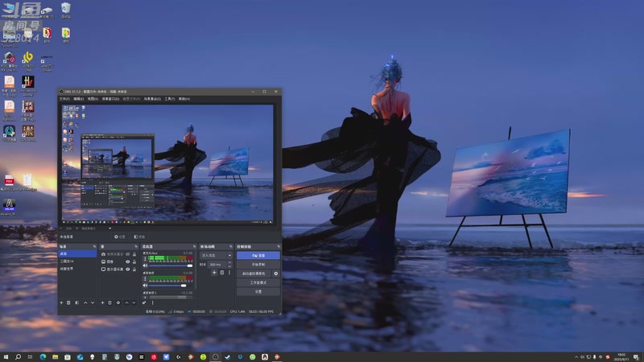Toggle lock on the 图像 image source
644x362 pixels.
(x=134, y=261)
